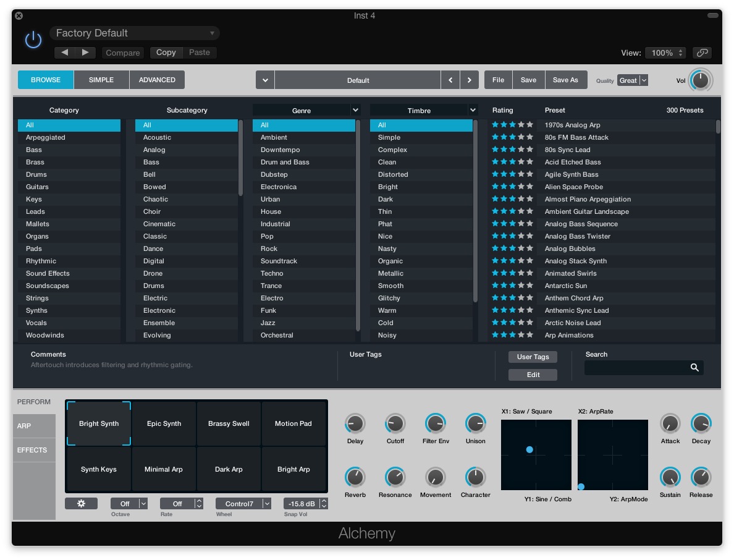This screenshot has width=734, height=560.
Task: Select the Arpeggiated category
Action: 69,137
